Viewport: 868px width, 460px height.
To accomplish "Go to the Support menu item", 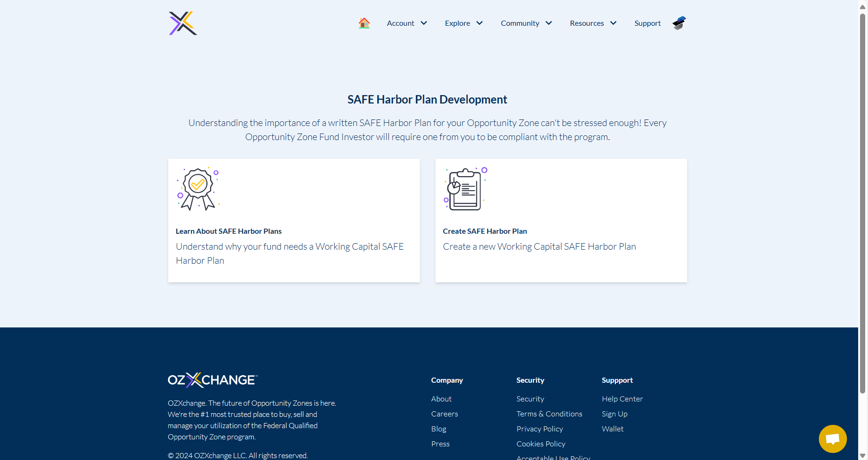I will click(x=648, y=23).
